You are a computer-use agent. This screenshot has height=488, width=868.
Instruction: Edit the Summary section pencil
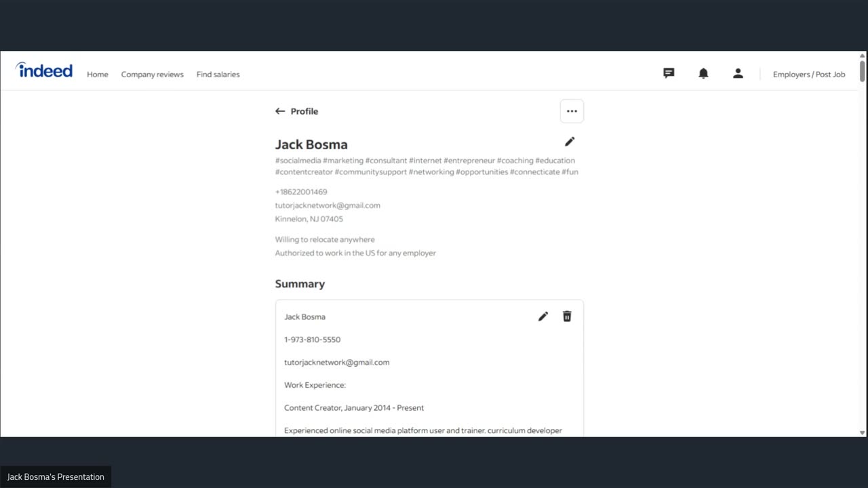pyautogui.click(x=543, y=317)
